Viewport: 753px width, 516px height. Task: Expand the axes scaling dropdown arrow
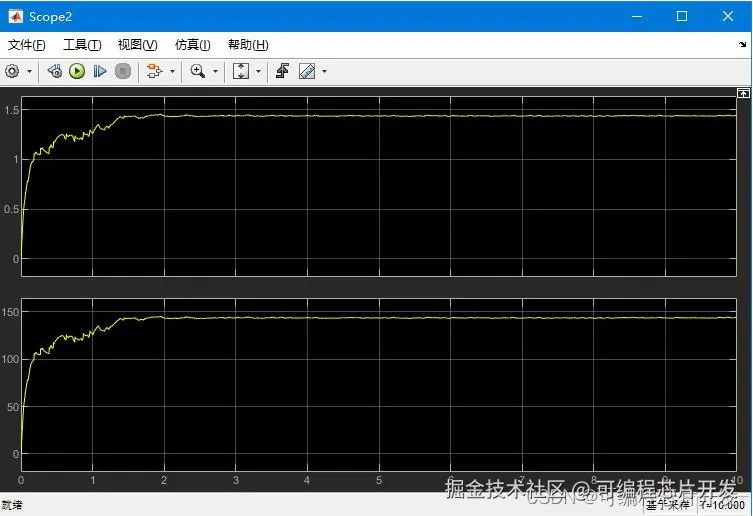click(x=258, y=72)
